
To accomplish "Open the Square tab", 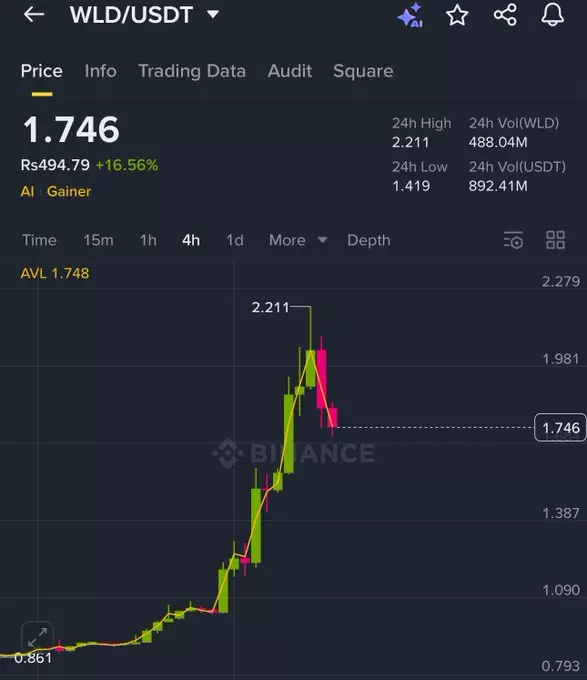I will point(363,71).
